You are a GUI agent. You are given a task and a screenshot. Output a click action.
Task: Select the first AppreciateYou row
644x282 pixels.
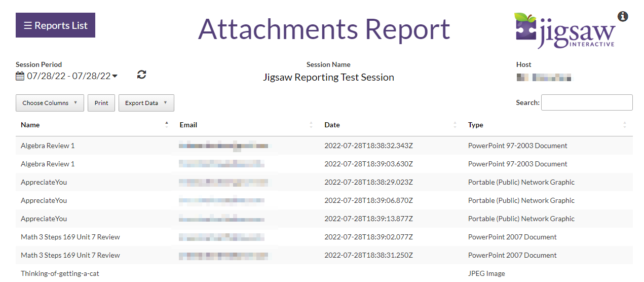(x=44, y=182)
